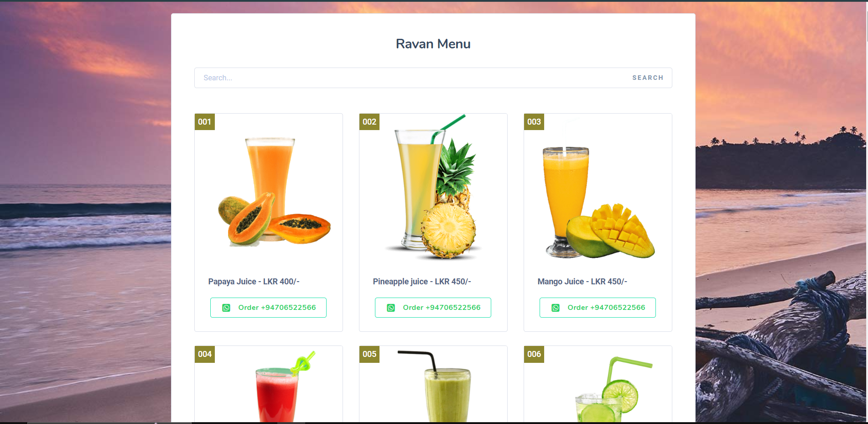Select the 002 item badge

369,122
